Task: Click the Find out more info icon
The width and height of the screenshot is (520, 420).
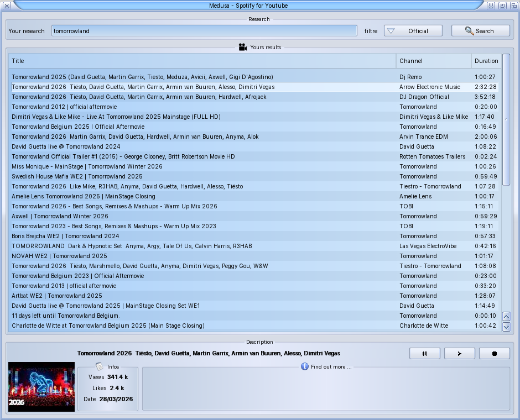Action: [304, 366]
